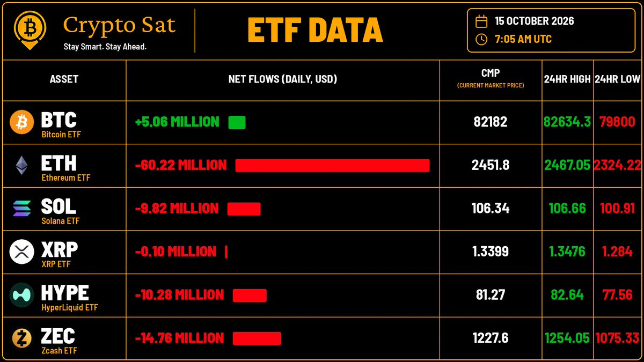Click the red ZEC outflow bar
Viewport: 644px width, 362px height.
tap(257, 338)
